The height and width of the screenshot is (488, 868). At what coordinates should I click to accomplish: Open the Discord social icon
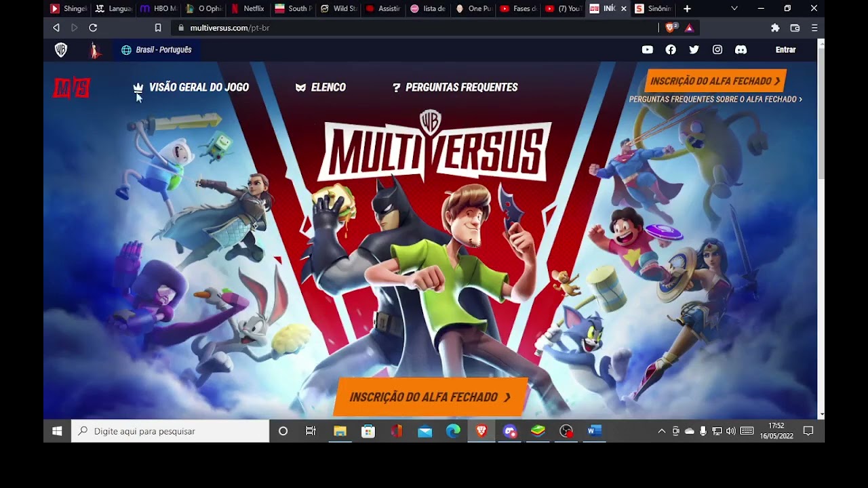pyautogui.click(x=741, y=49)
